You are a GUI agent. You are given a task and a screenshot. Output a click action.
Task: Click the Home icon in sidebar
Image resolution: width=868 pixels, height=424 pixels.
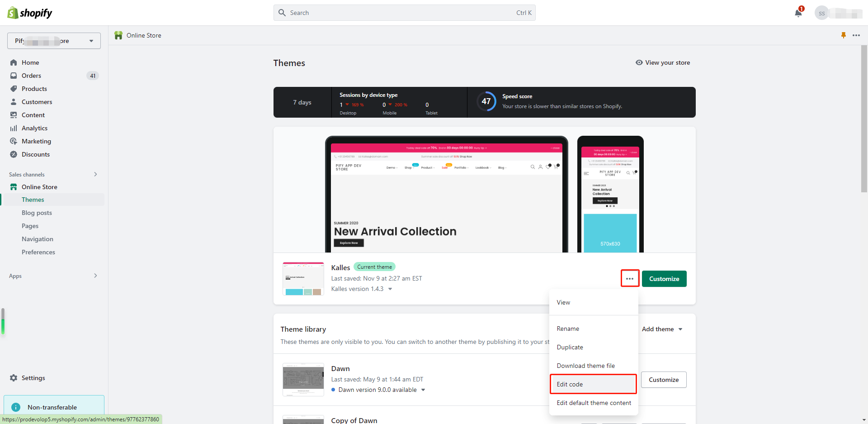tap(14, 62)
